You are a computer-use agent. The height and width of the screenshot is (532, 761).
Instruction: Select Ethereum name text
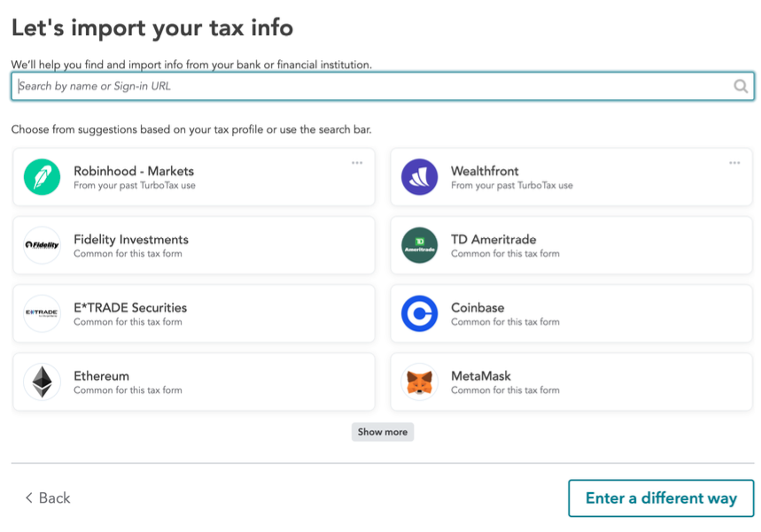click(x=101, y=376)
